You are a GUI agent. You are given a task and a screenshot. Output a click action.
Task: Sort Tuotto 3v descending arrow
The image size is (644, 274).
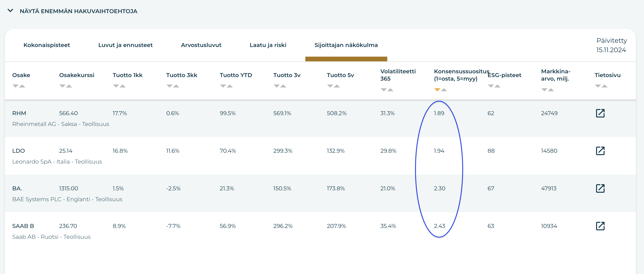[276, 86]
